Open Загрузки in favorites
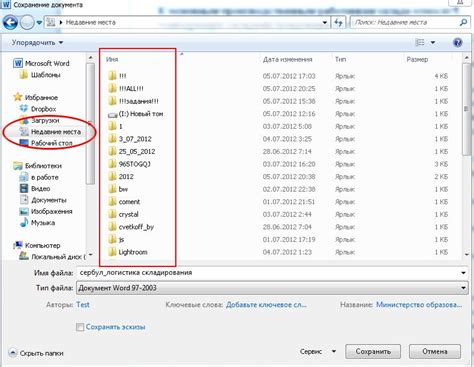This screenshot has width=474, height=367. pos(39,120)
